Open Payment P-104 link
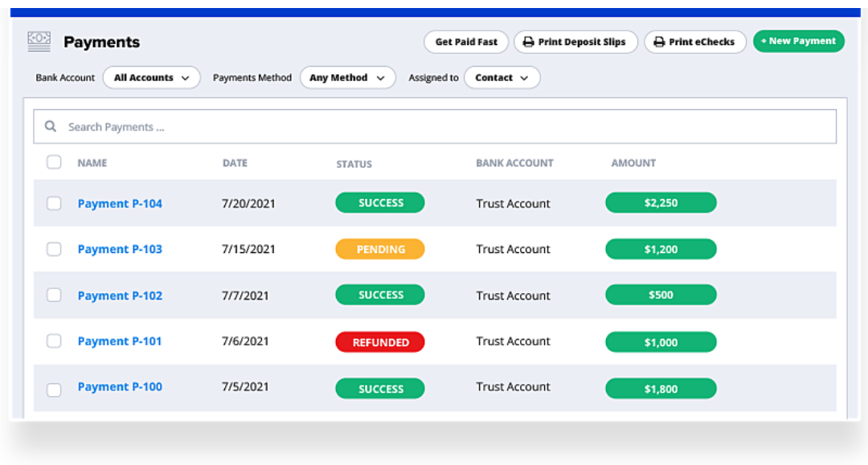868x465 pixels. 120,203
